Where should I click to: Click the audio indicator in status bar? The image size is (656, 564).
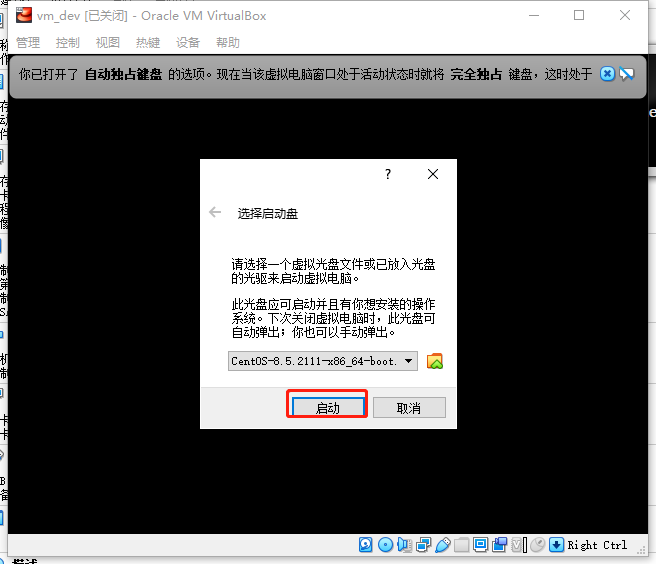point(404,545)
